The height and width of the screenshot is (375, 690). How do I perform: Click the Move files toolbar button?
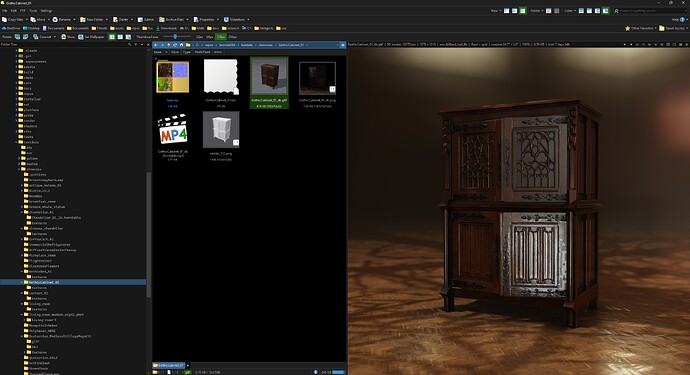click(x=38, y=19)
